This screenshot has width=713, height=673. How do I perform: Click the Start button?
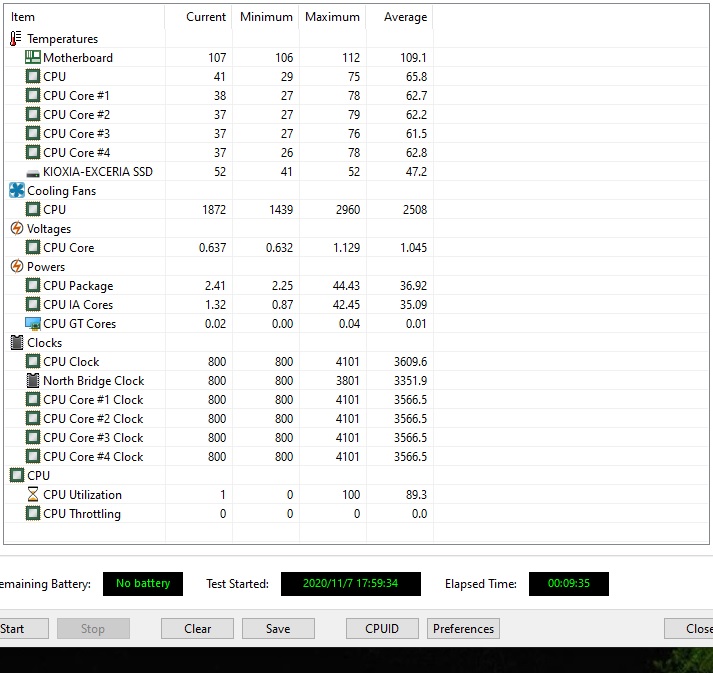(24, 628)
